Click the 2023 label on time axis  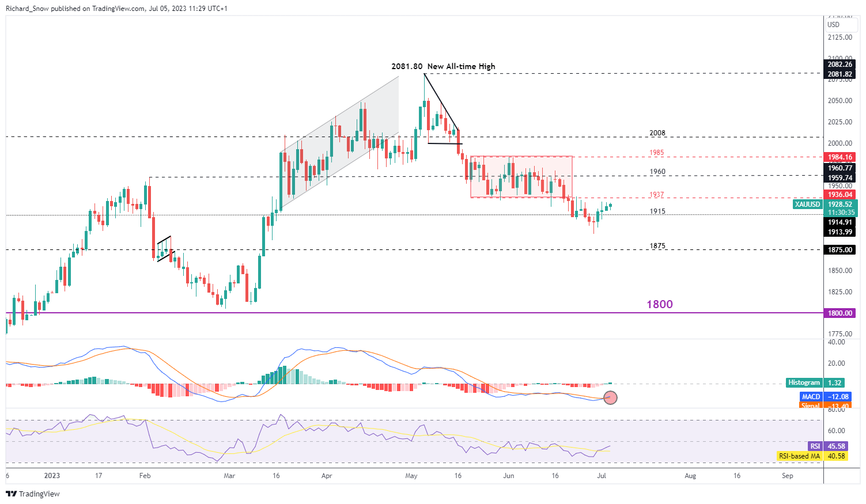[x=52, y=476]
